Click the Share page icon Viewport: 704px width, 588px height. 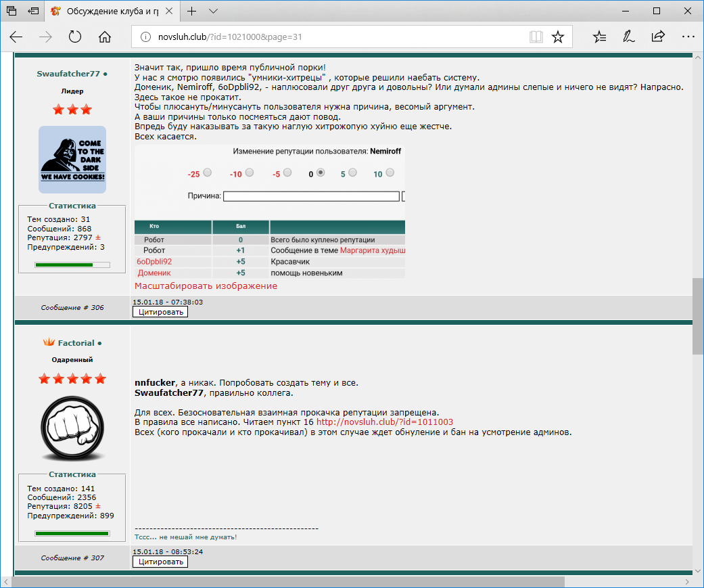pyautogui.click(x=657, y=37)
